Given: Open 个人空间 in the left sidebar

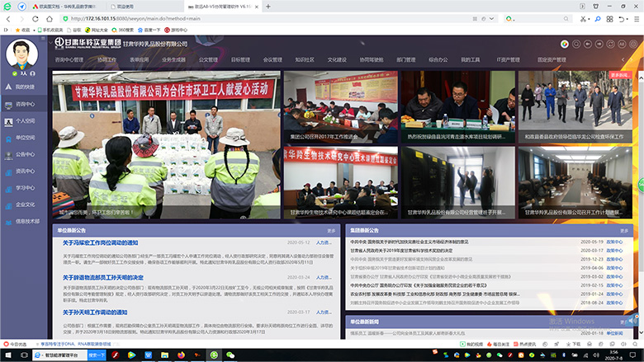Looking at the screenshot, I should pos(25,120).
